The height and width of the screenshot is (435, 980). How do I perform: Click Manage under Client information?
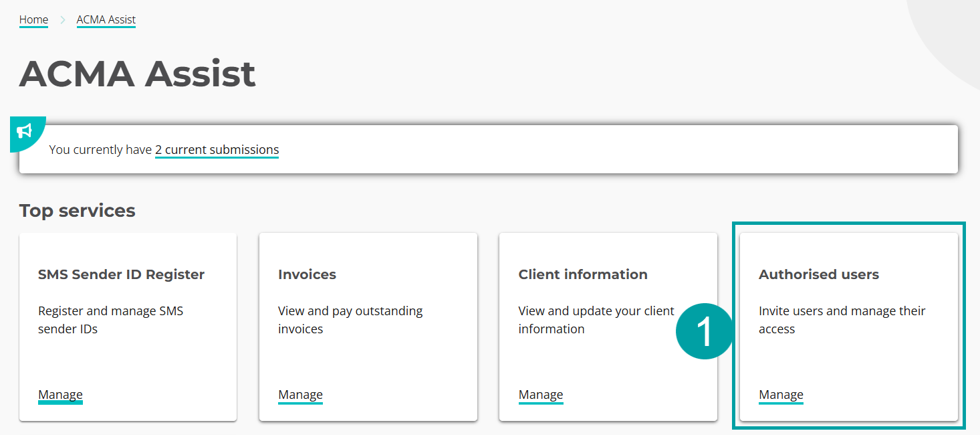tap(540, 394)
